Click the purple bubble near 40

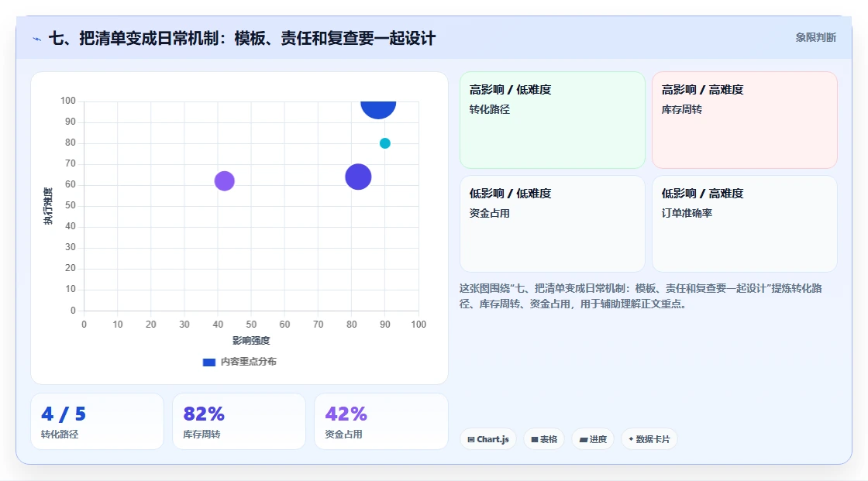(224, 181)
